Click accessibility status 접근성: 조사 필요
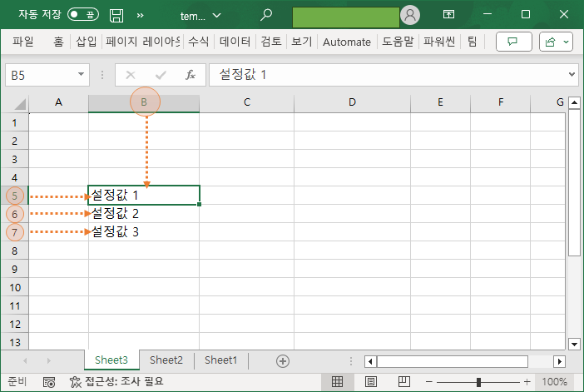This screenshot has height=392, width=584. click(x=116, y=382)
